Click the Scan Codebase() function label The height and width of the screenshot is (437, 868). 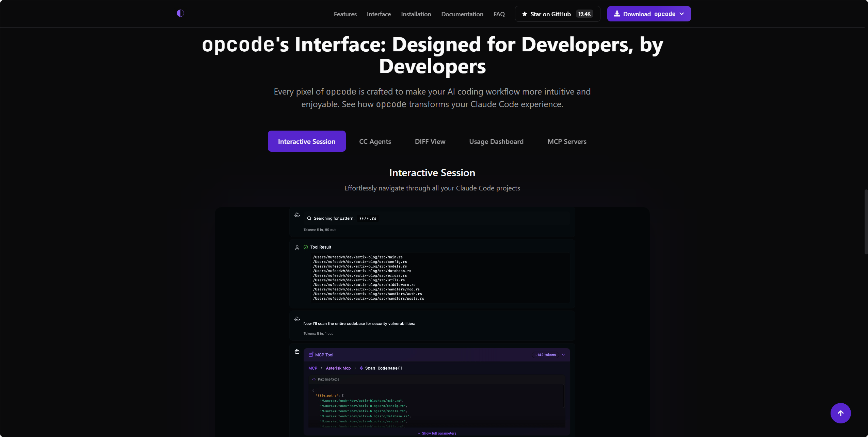[384, 368]
